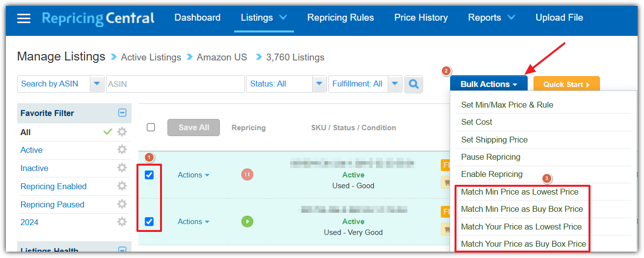Go to the Dashboard tab
The image size is (644, 258).
coord(197,18)
